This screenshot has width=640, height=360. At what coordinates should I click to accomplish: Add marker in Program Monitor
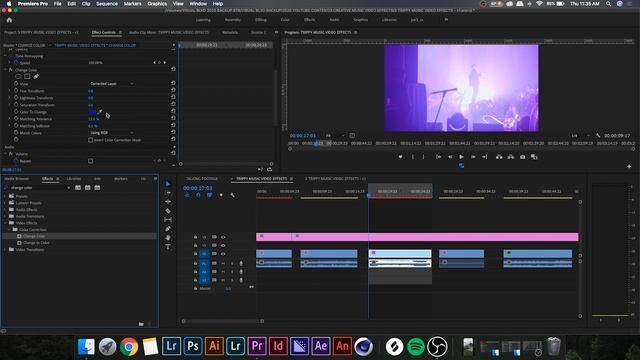click(400, 157)
